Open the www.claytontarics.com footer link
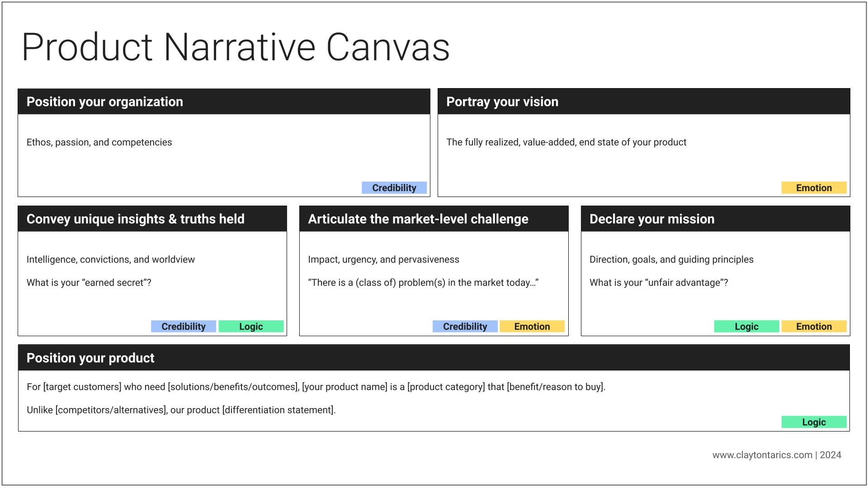Screen dimensions: 868x488 (762, 455)
